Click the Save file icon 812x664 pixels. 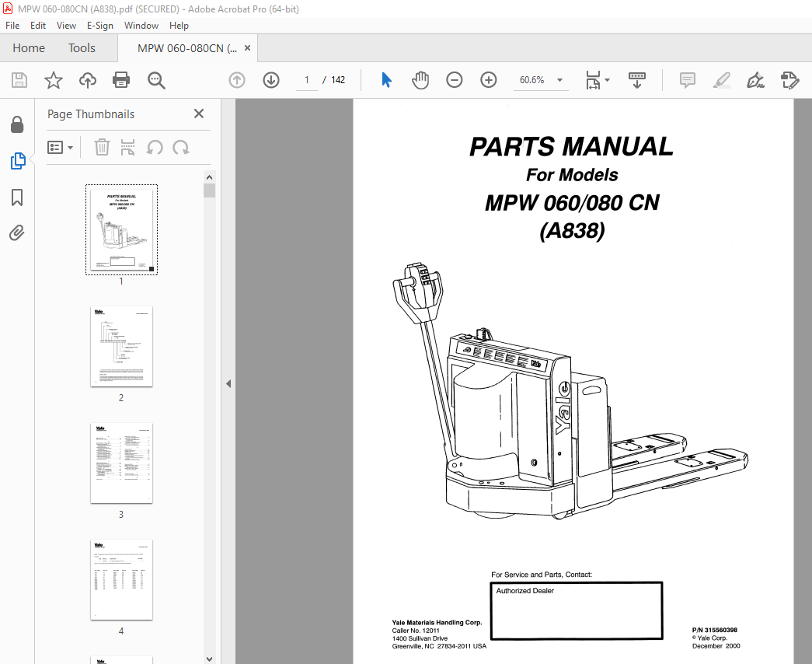click(x=19, y=80)
